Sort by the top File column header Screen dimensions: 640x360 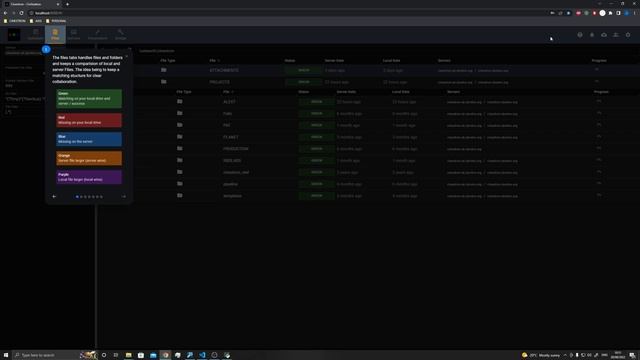pos(214,60)
